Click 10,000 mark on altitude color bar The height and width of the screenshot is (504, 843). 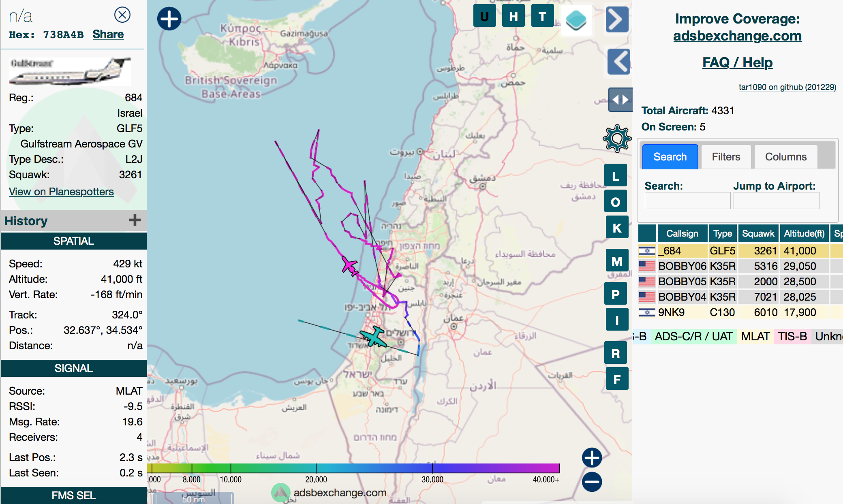tap(231, 479)
